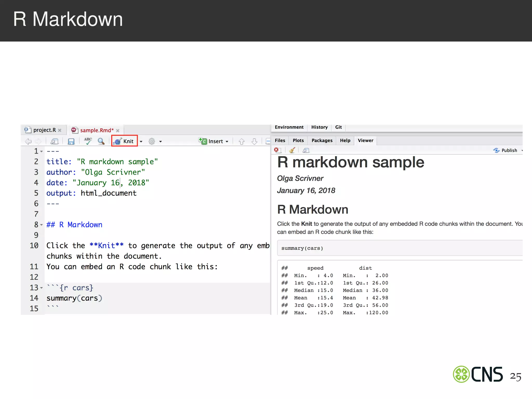Open the History tab
The height and width of the screenshot is (399, 532).
319,127
